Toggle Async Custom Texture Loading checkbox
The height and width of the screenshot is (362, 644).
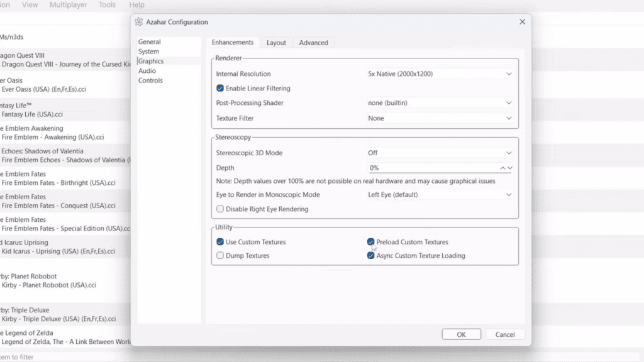coord(371,255)
